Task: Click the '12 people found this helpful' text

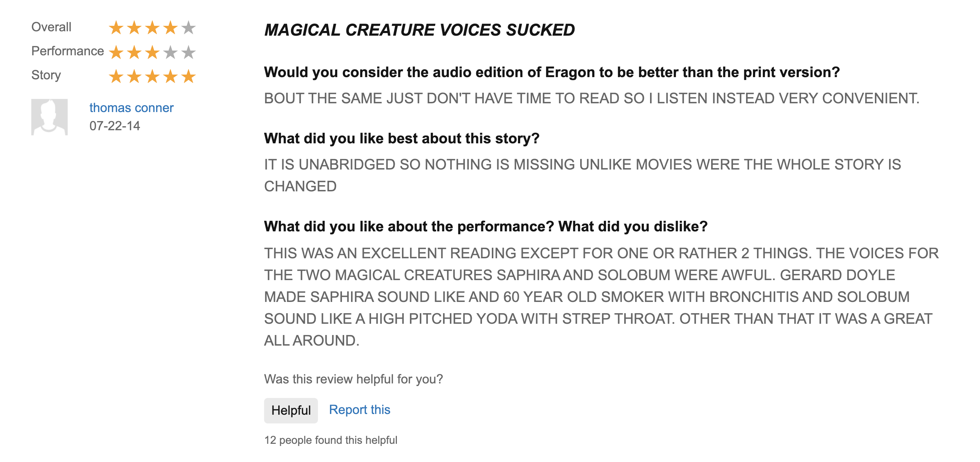Action: tap(331, 440)
